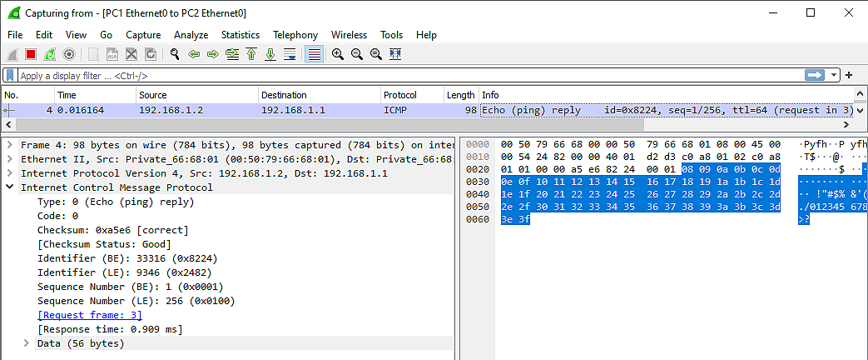Screen dimensions: 868x360
Task: Click the Find packet magnifier icon
Action: (x=175, y=54)
